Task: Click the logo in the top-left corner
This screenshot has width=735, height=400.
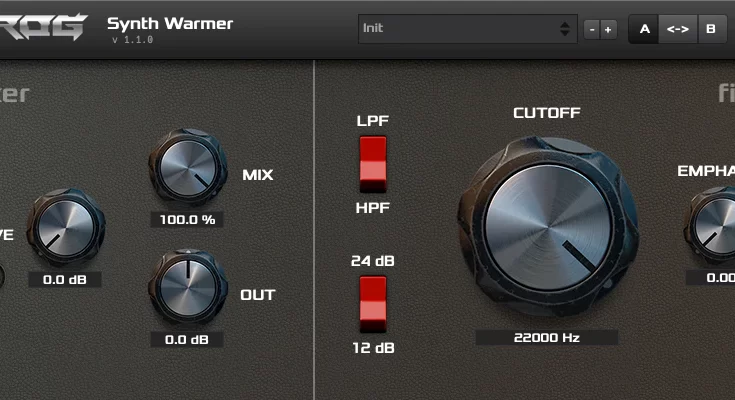Action: click(43, 24)
